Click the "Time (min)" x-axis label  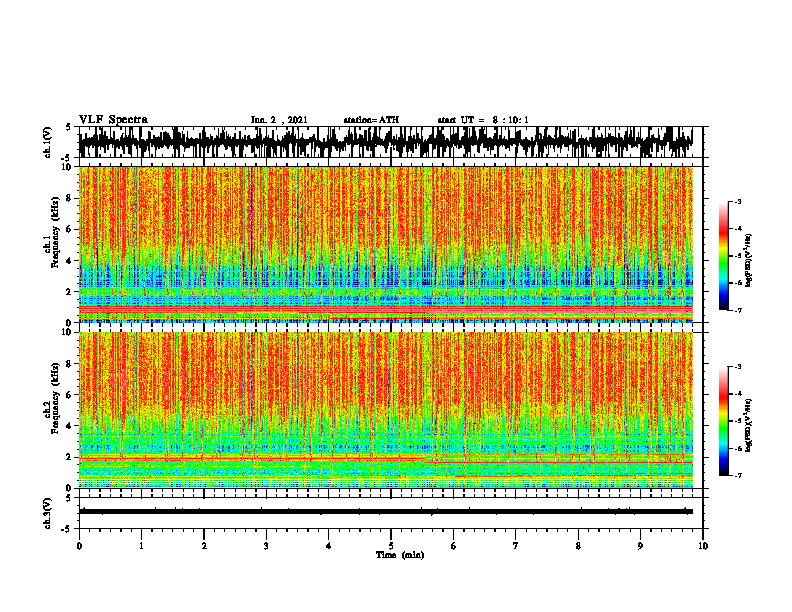(x=400, y=555)
